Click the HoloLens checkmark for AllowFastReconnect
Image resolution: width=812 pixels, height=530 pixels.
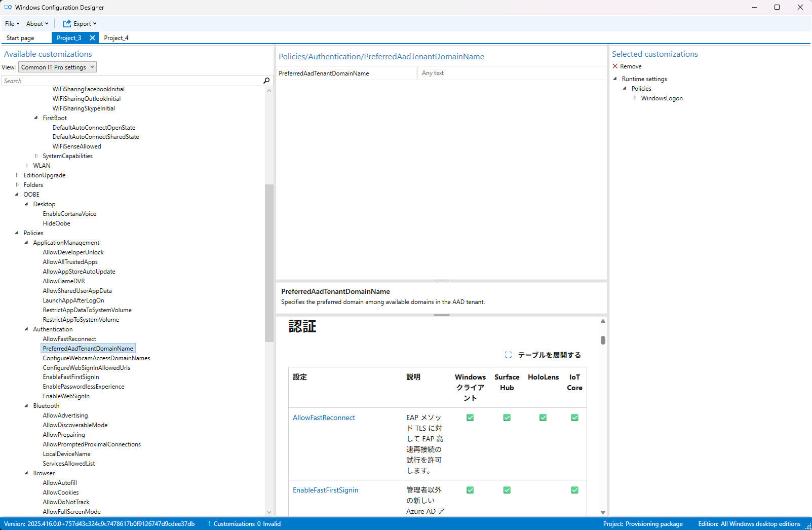click(543, 418)
